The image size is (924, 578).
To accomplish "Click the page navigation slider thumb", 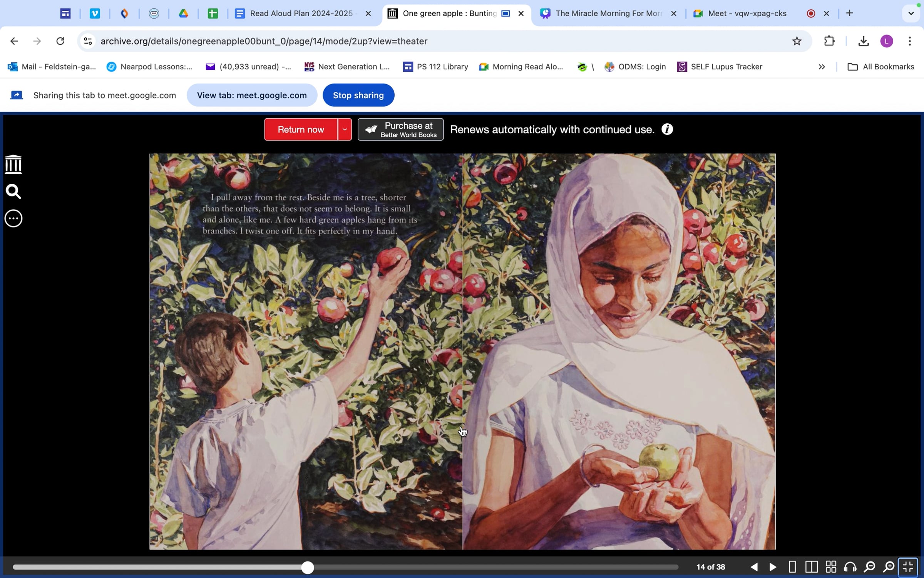I will coord(307,567).
